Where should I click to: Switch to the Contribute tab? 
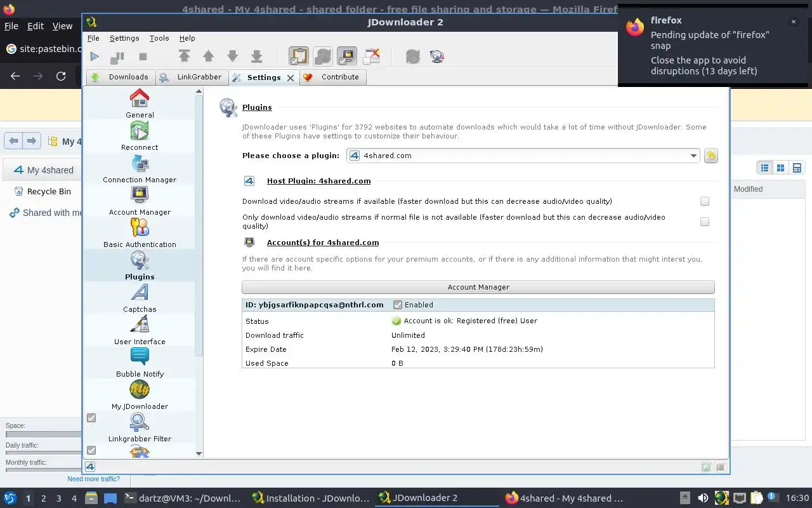pos(332,77)
